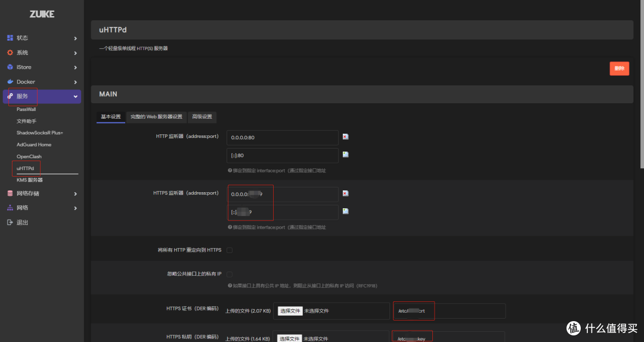This screenshot has width=644, height=342.
Task: Click the IPv6 HTTPS listener address field
Action: (x=283, y=212)
